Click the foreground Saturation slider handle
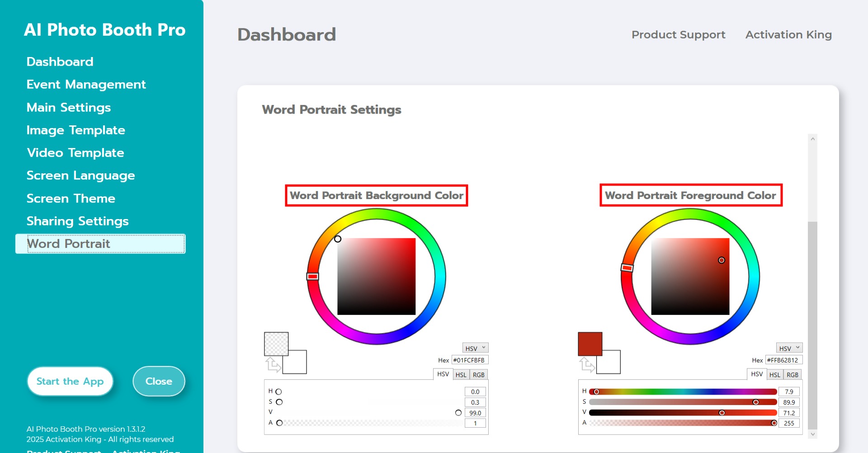 pos(756,402)
